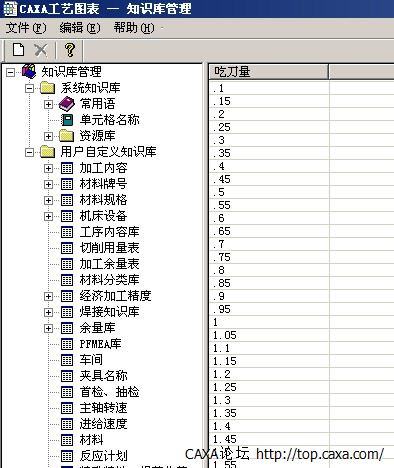Screen dimensions: 394x468
Task: Select the 切削用量表 tree item
Action: coord(109,248)
